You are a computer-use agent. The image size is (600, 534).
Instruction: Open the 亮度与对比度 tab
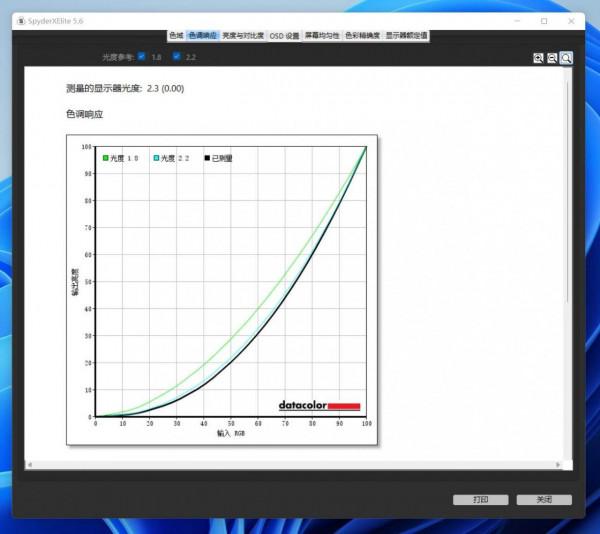pos(243,35)
